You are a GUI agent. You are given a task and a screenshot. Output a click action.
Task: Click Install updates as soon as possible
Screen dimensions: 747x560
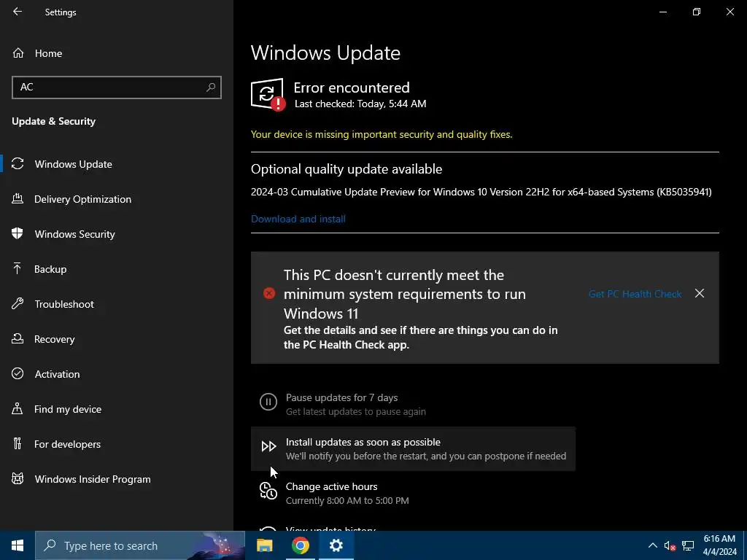(x=413, y=448)
